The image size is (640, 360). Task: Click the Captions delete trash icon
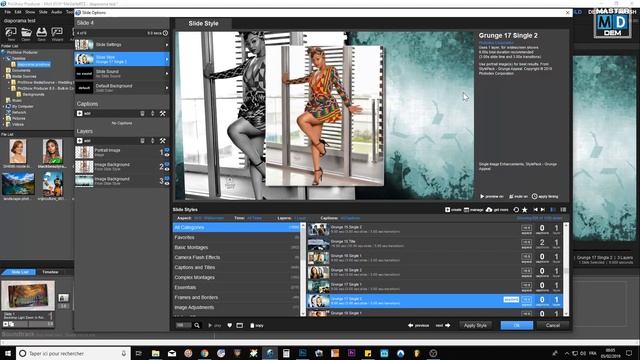coord(142,113)
